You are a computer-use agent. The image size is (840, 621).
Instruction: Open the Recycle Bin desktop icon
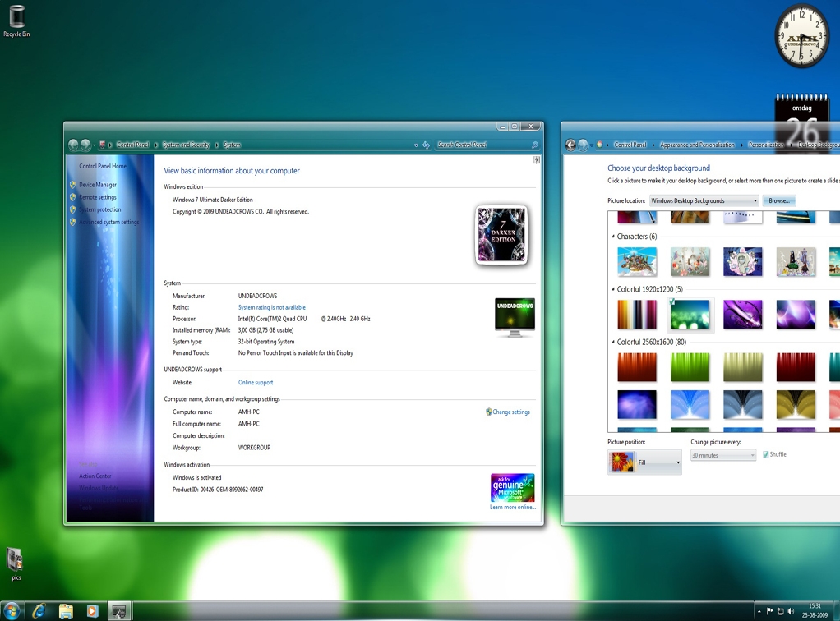pos(16,21)
